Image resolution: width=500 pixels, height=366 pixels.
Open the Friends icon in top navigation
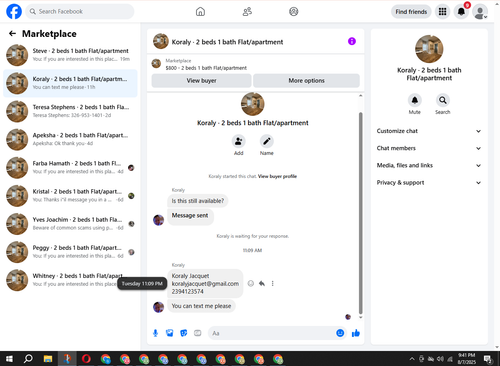pyautogui.click(x=247, y=12)
